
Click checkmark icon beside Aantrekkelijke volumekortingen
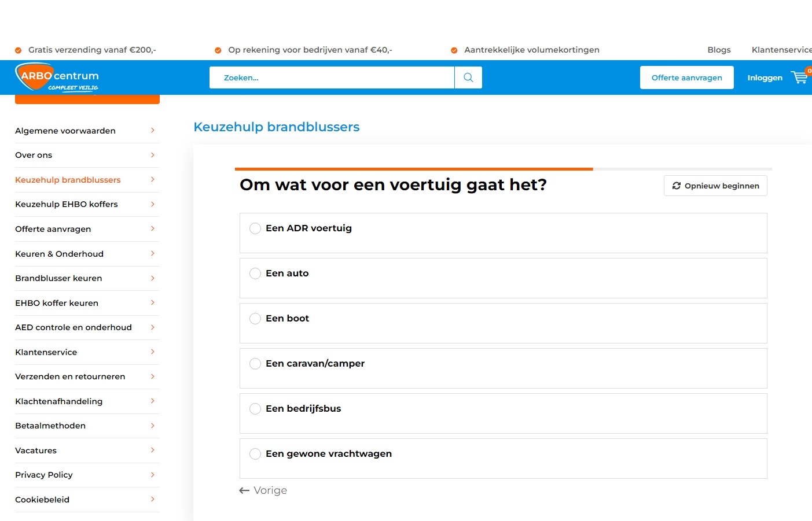(454, 50)
